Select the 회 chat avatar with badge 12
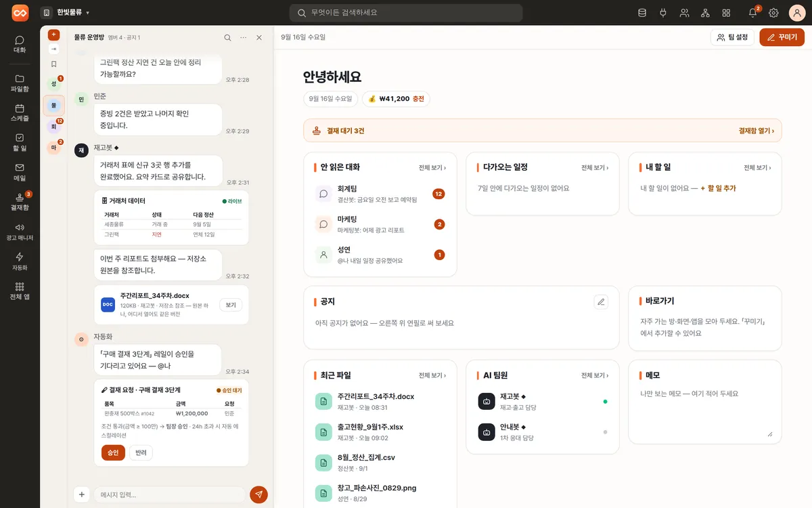 click(x=53, y=126)
